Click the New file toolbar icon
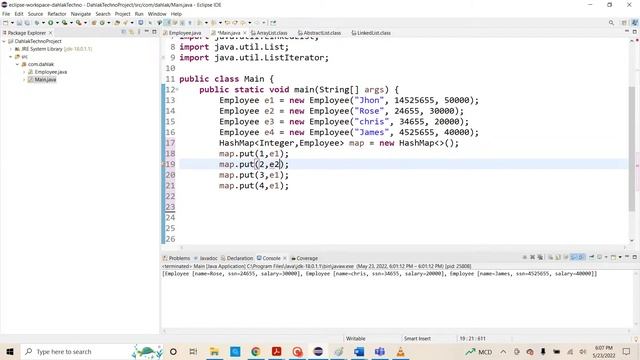Viewport: 640px width, 360px height. pos(6,23)
